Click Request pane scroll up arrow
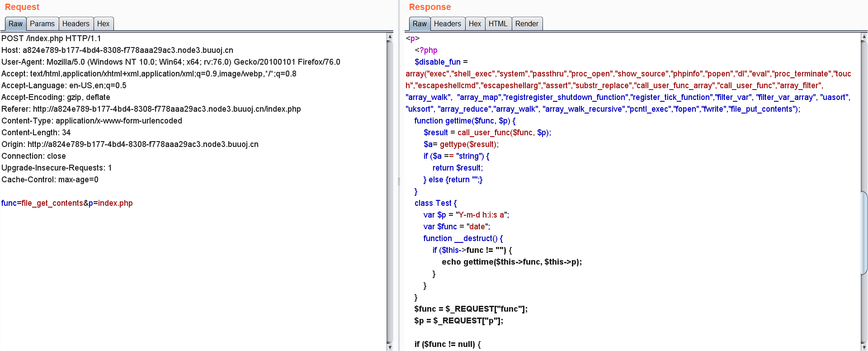The height and width of the screenshot is (351, 868). pyautogui.click(x=390, y=37)
